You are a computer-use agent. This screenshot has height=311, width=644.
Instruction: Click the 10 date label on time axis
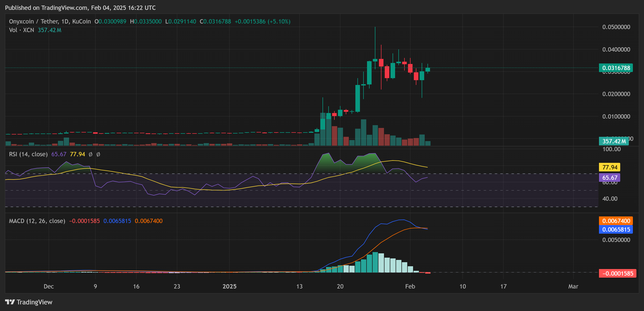[463, 286]
